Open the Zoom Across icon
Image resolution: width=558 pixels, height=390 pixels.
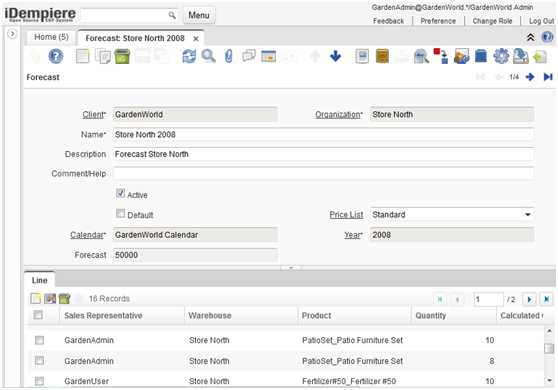(421, 57)
